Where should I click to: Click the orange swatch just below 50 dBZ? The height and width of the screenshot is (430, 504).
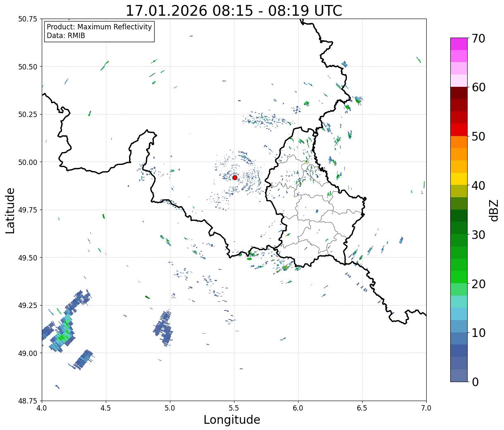[x=459, y=142]
